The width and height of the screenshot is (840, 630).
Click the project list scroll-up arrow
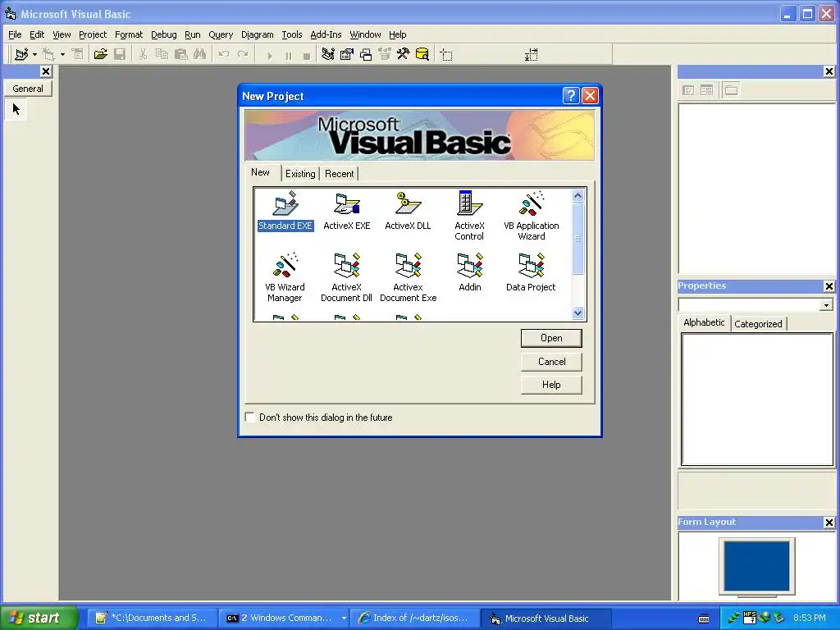[x=577, y=195]
